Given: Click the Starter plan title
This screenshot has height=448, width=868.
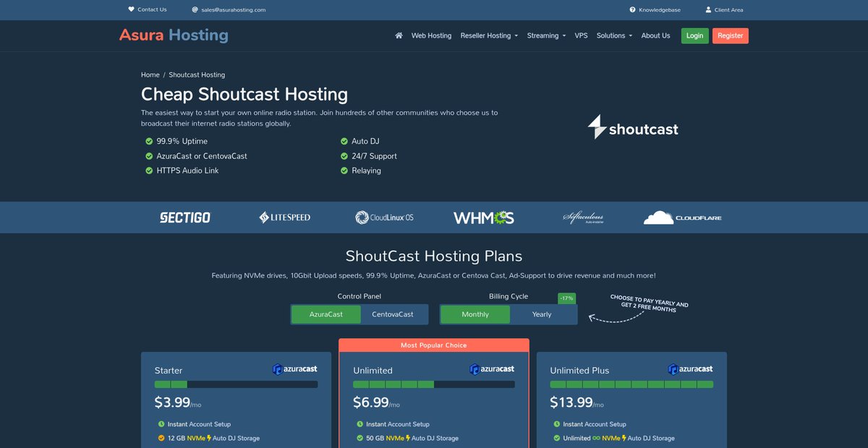Looking at the screenshot, I should [x=169, y=371].
